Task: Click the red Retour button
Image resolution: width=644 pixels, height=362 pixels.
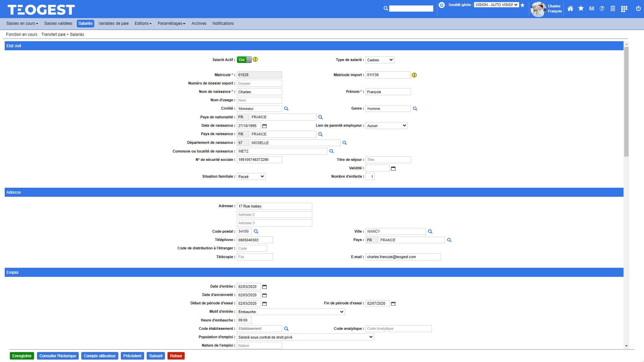Action: tap(176, 356)
